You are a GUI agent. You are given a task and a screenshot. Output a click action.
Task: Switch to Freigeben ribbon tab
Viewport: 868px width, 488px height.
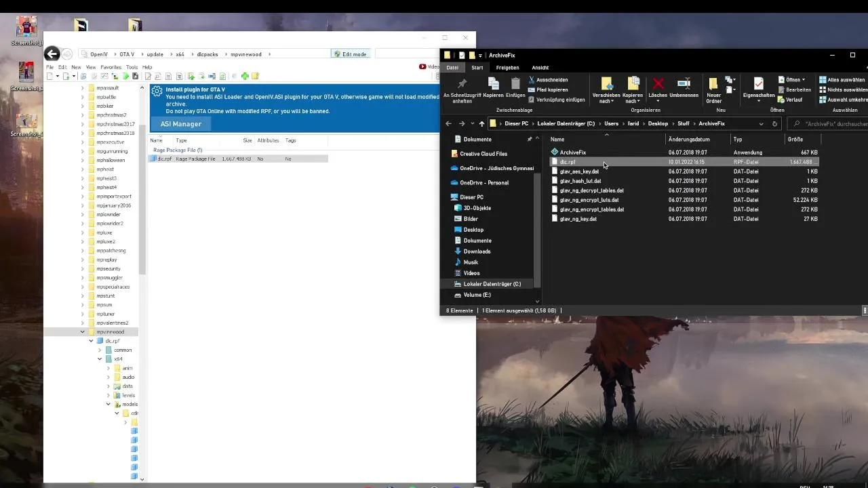tap(507, 67)
